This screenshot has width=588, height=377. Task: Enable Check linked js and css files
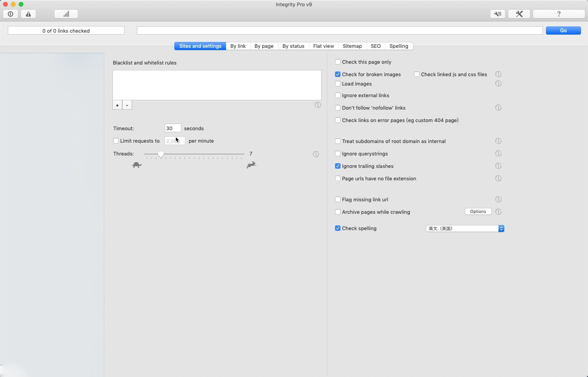pos(417,74)
